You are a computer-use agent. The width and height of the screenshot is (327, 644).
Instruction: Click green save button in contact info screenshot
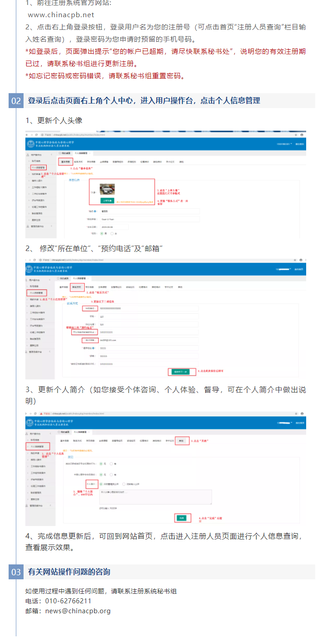pos(181,371)
